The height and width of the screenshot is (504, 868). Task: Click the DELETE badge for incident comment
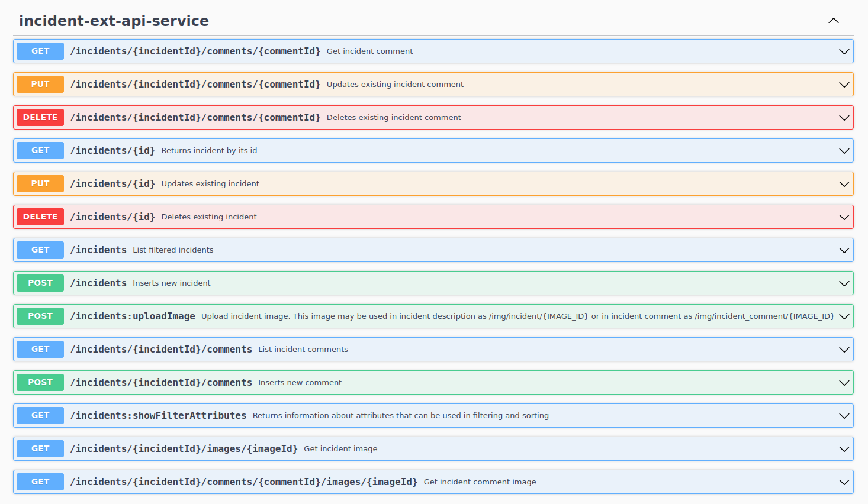click(x=40, y=118)
